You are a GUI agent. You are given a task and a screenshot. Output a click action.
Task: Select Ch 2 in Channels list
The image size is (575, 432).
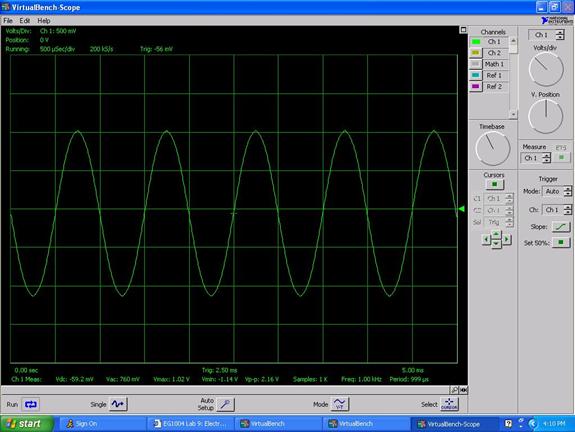point(494,53)
